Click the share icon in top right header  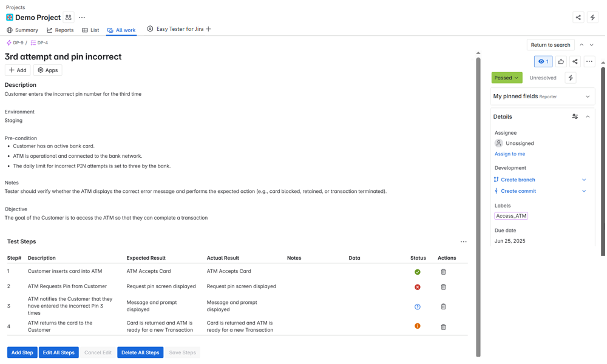point(578,18)
